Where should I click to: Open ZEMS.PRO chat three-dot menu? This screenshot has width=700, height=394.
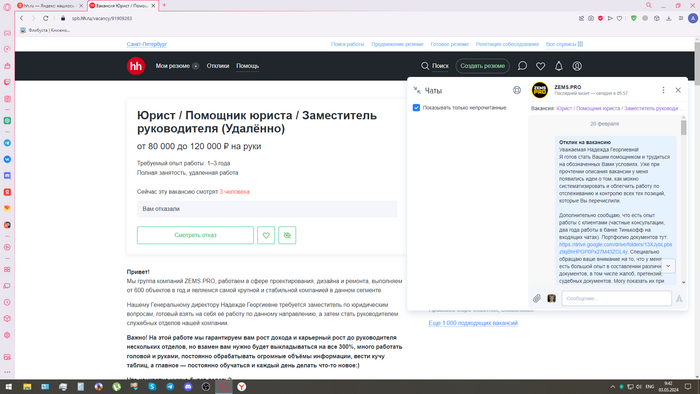coord(663,90)
